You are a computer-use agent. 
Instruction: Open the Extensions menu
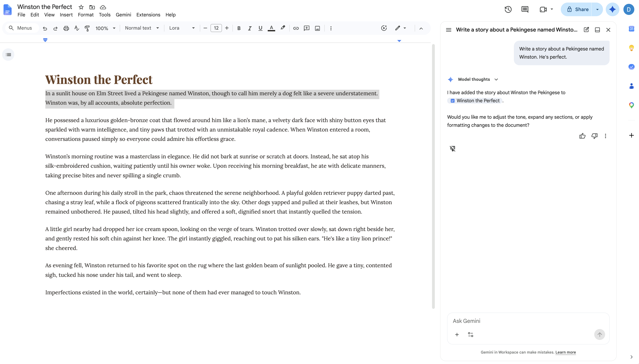pyautogui.click(x=148, y=15)
